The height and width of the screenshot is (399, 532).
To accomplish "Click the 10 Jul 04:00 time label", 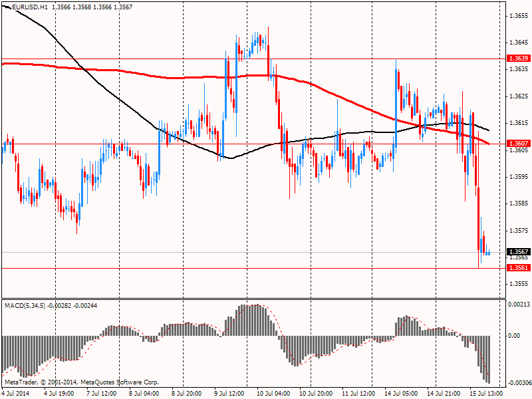I will point(273,393).
